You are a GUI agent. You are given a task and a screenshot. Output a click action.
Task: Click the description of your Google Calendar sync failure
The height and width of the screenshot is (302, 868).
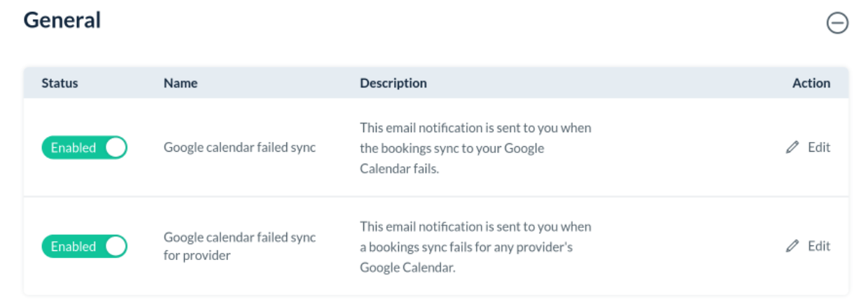coord(475,148)
